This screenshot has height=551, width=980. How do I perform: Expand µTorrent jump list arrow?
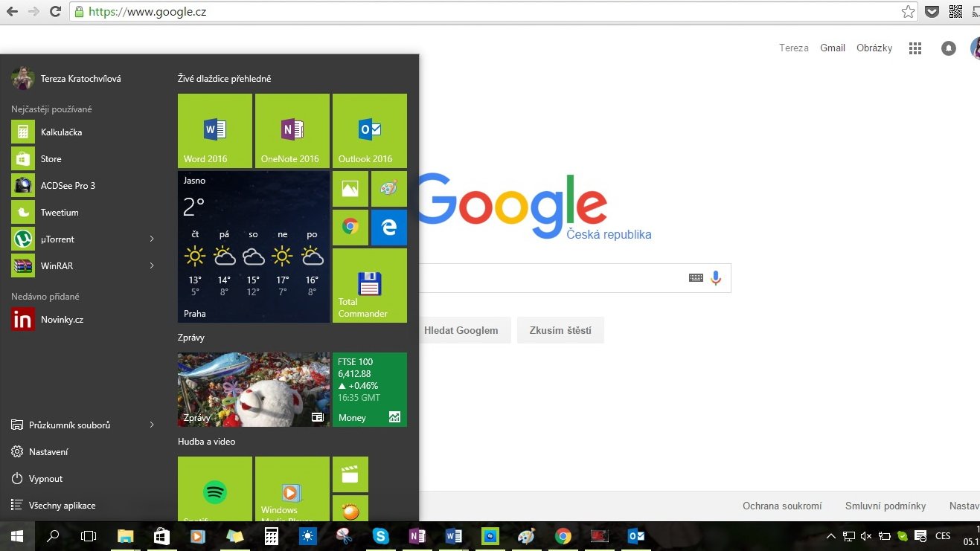(x=152, y=239)
